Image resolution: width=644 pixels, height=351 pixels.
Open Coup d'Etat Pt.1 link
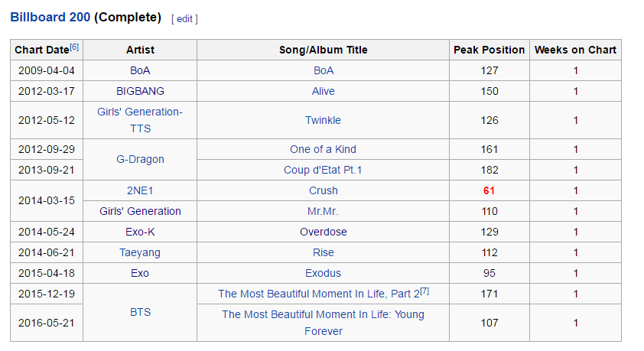(x=324, y=170)
